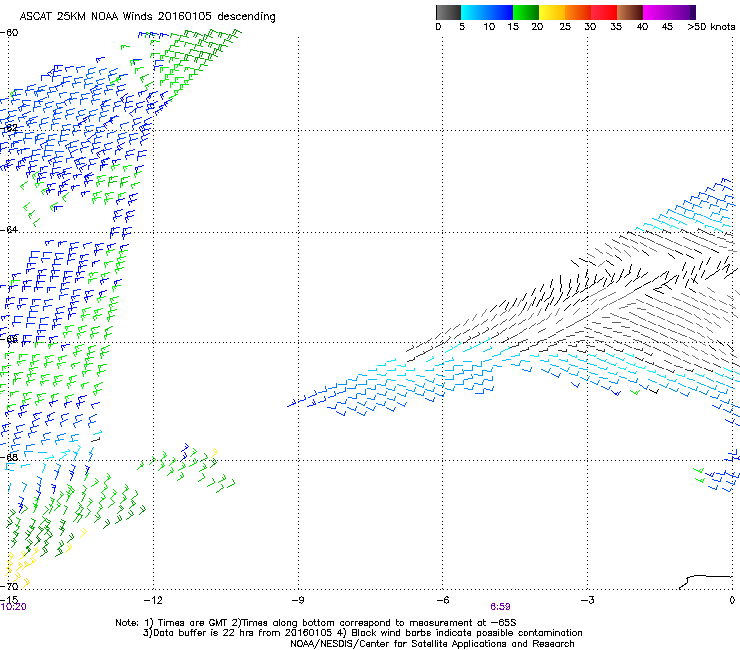Image resolution: width=740 pixels, height=650 pixels.
Task: Click the '-6' longitude axis label
Action: (442, 600)
